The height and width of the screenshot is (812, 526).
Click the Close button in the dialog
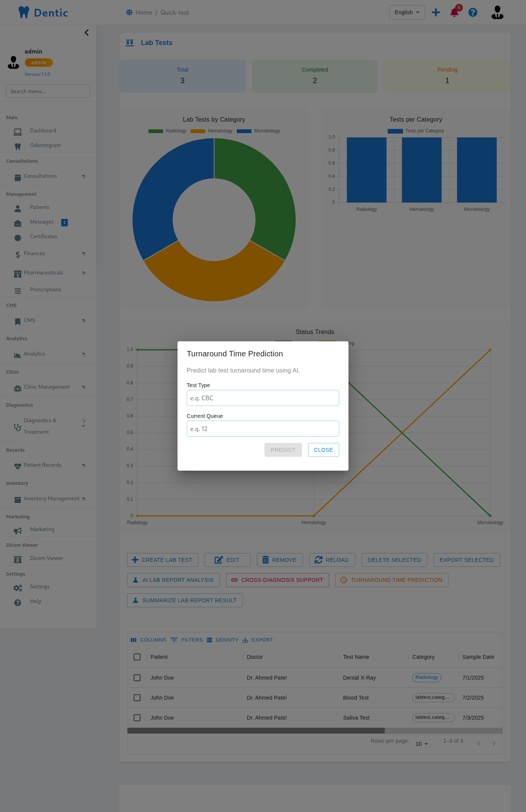(323, 450)
